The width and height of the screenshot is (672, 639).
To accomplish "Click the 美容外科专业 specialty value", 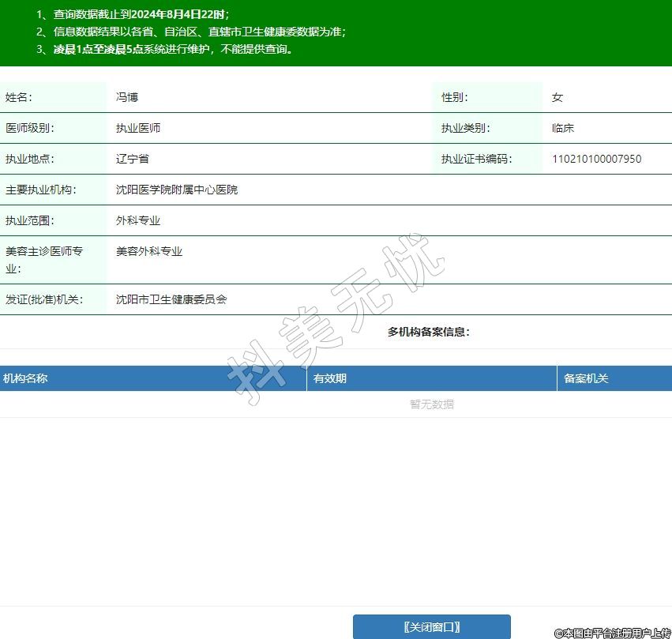I will coord(149,251).
